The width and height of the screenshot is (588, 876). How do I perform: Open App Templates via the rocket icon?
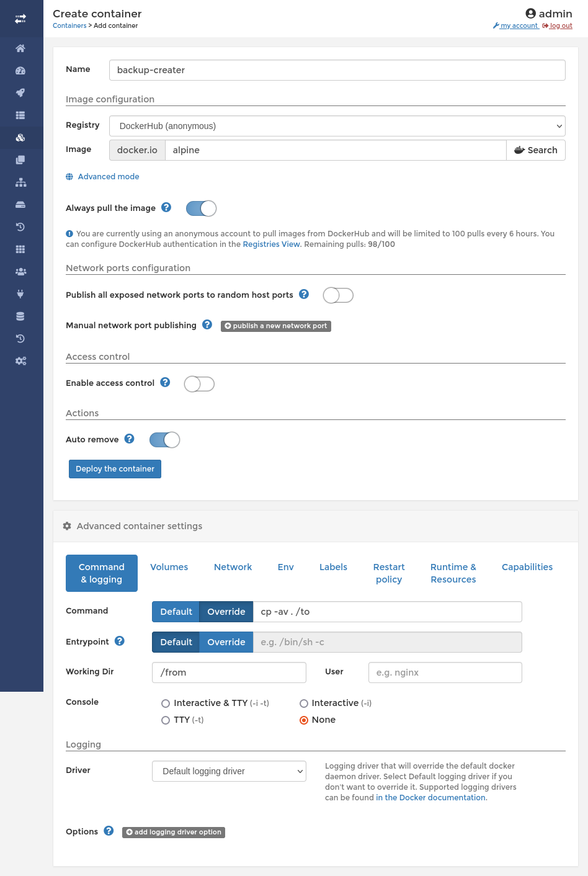click(x=20, y=93)
